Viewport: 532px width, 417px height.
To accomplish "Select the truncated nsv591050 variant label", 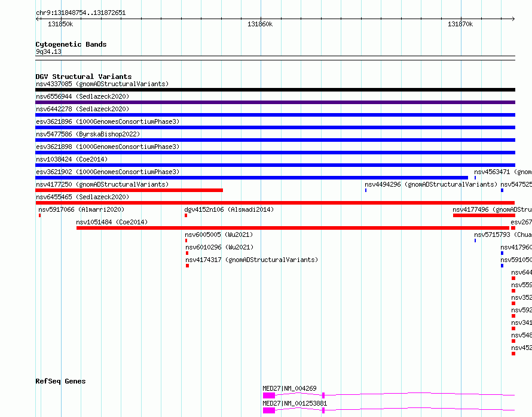I will coord(516,260).
